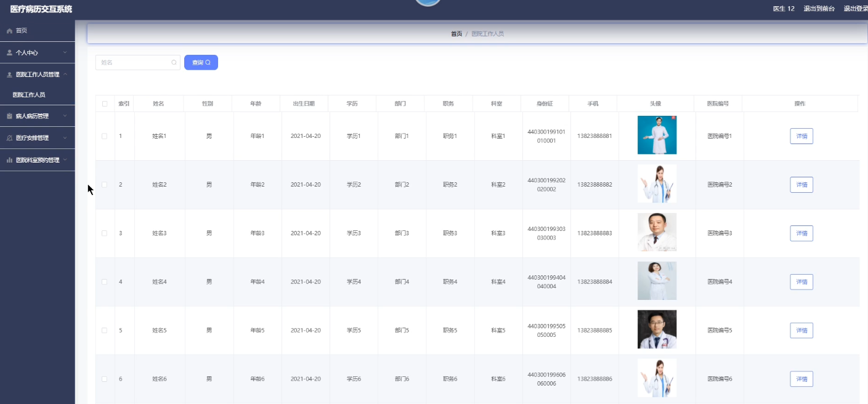
Task: Click the 部门4 cell
Action: coord(402,282)
